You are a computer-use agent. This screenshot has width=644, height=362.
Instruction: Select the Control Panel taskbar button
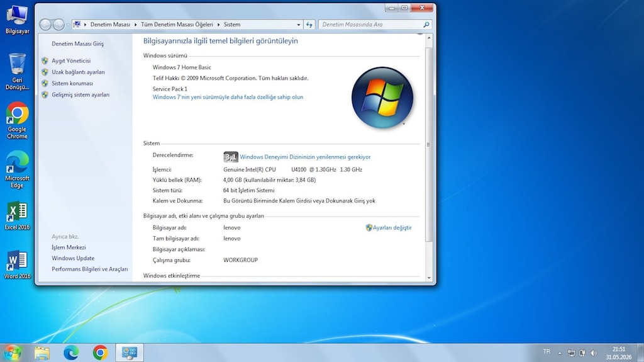130,353
